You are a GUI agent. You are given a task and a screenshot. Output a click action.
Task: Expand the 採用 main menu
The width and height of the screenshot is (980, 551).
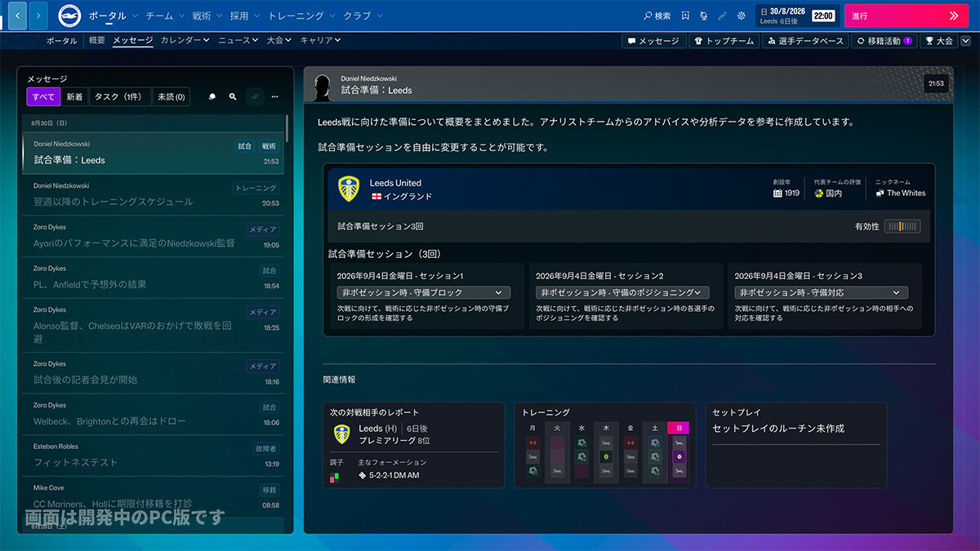[x=245, y=16]
